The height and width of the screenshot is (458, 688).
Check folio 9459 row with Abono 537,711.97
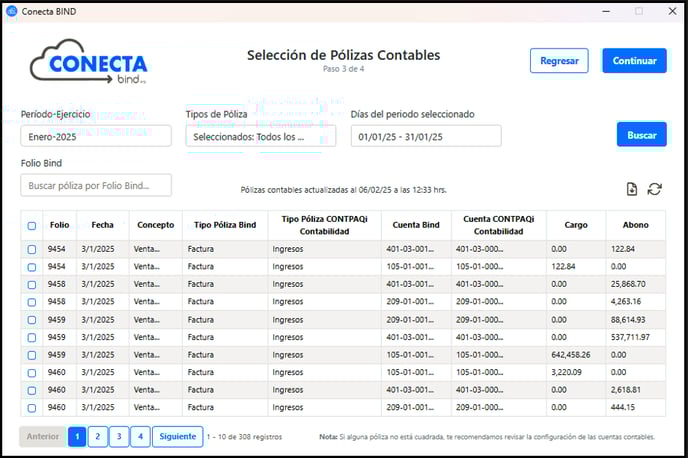coord(32,337)
